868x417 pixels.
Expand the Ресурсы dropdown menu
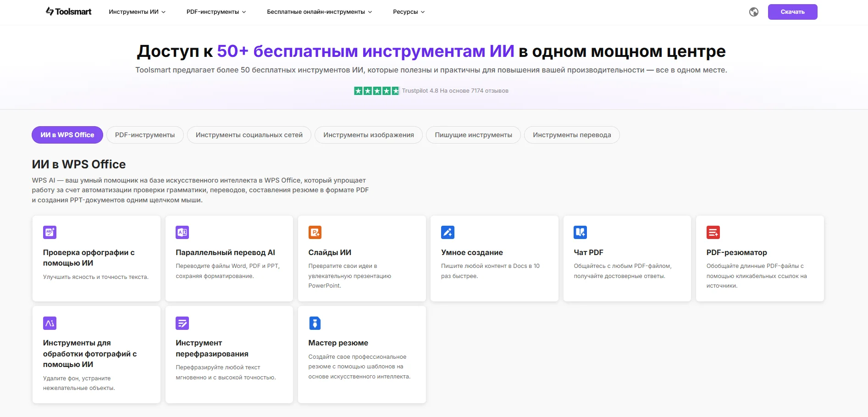(x=409, y=12)
